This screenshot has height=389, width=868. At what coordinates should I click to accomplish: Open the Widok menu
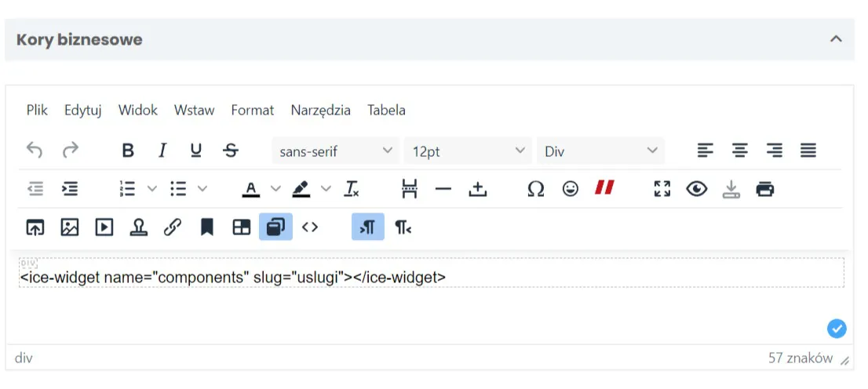click(x=138, y=110)
